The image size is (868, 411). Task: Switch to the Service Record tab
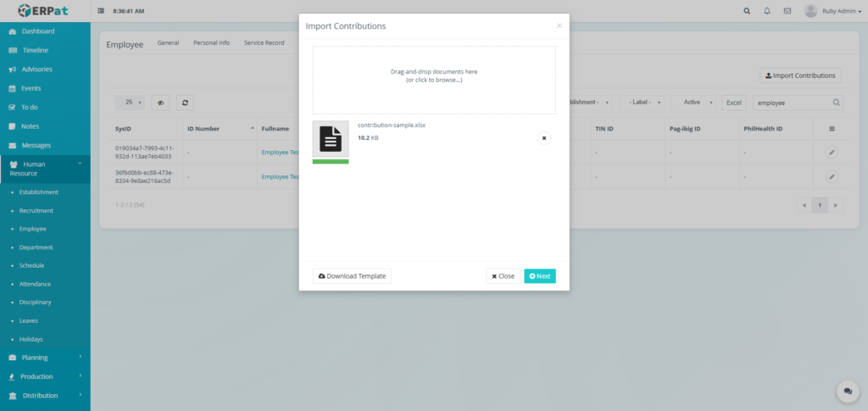264,42
